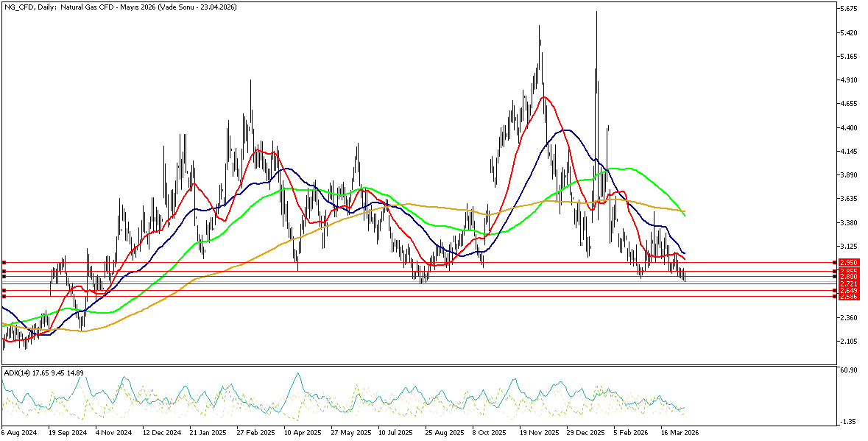Select the 2.950 line's left handle
Screen dimensions: 868x441
[4, 262]
